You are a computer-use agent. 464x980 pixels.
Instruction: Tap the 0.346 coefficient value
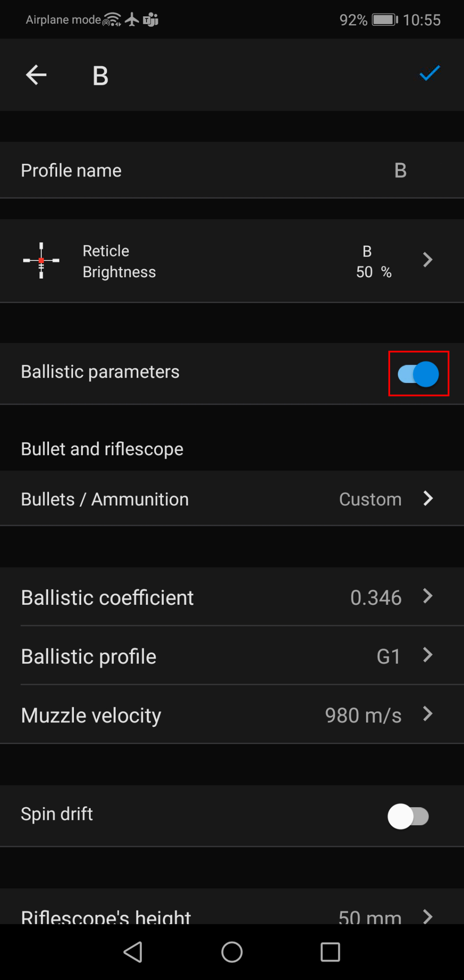376,598
